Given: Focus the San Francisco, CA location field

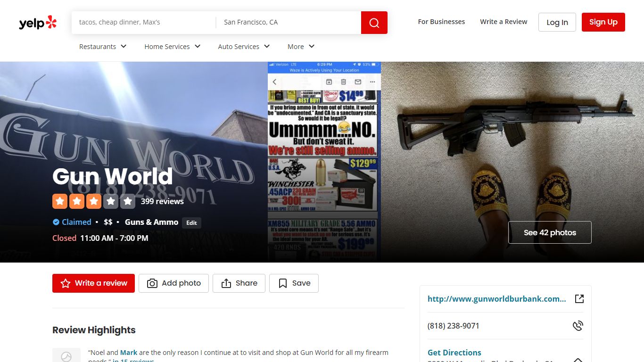Looking at the screenshot, I should coord(289,23).
